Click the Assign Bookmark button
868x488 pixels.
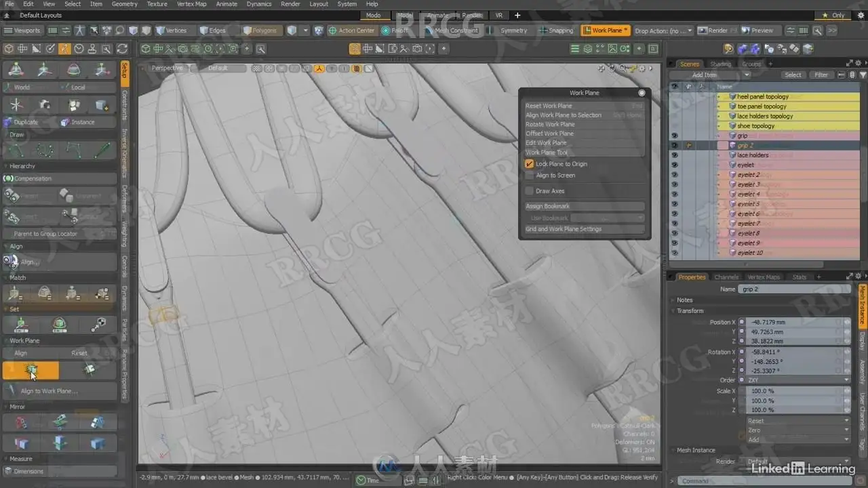(x=585, y=206)
